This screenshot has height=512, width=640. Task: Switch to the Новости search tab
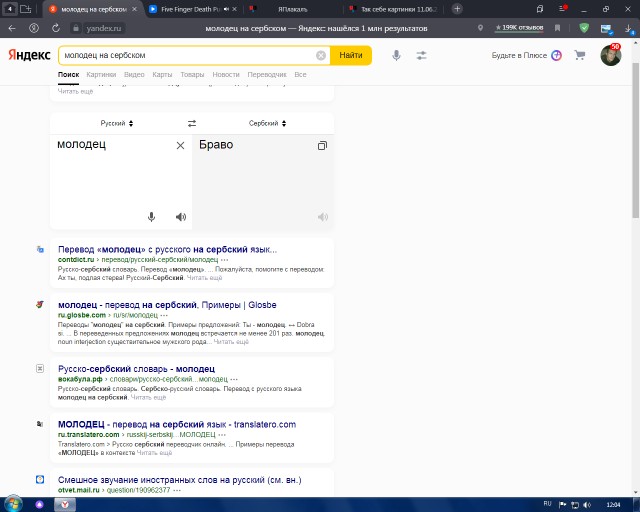pos(226,75)
